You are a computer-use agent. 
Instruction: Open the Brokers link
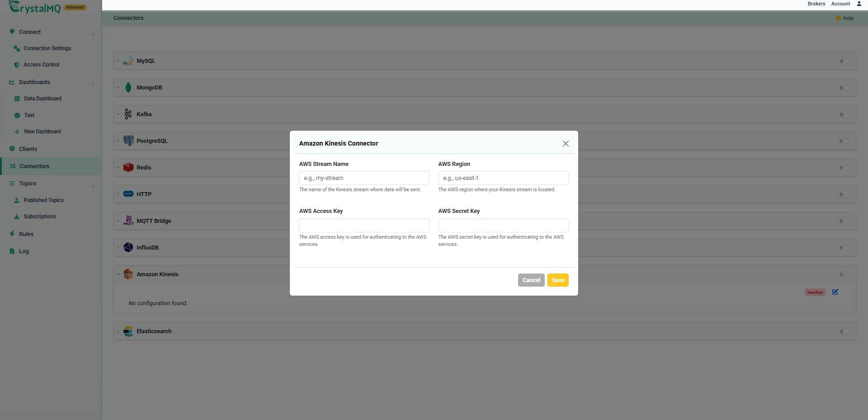click(816, 4)
